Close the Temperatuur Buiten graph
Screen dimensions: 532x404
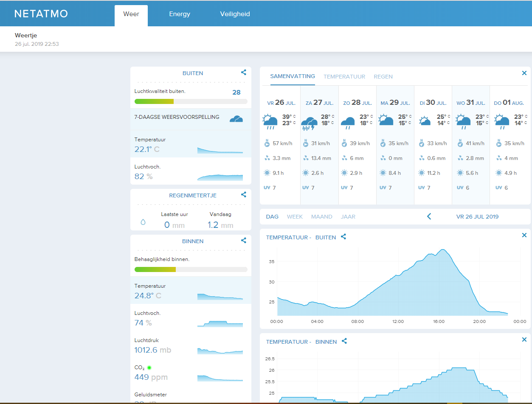(x=524, y=235)
